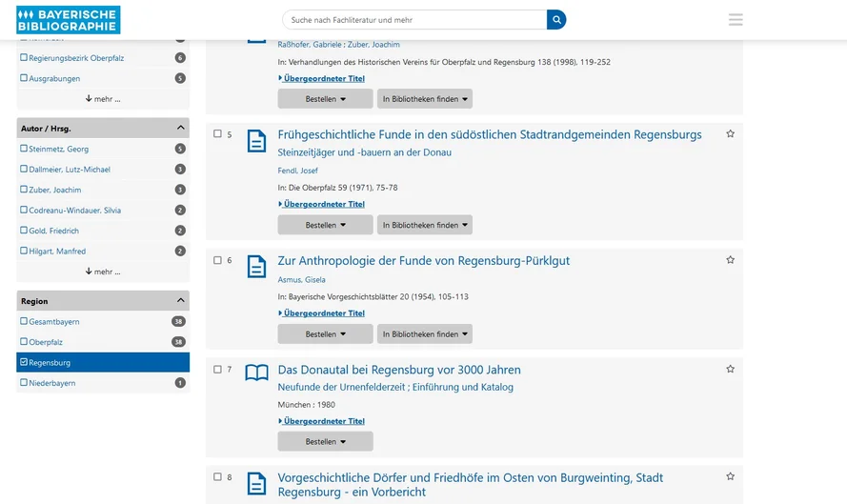Click the count badge next to Niederbayern
This screenshot has width=847, height=504.
coord(180,383)
